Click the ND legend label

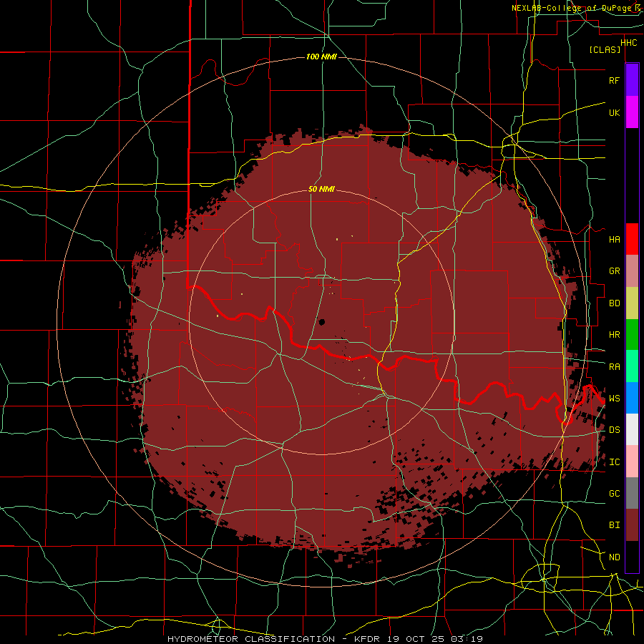click(x=614, y=557)
